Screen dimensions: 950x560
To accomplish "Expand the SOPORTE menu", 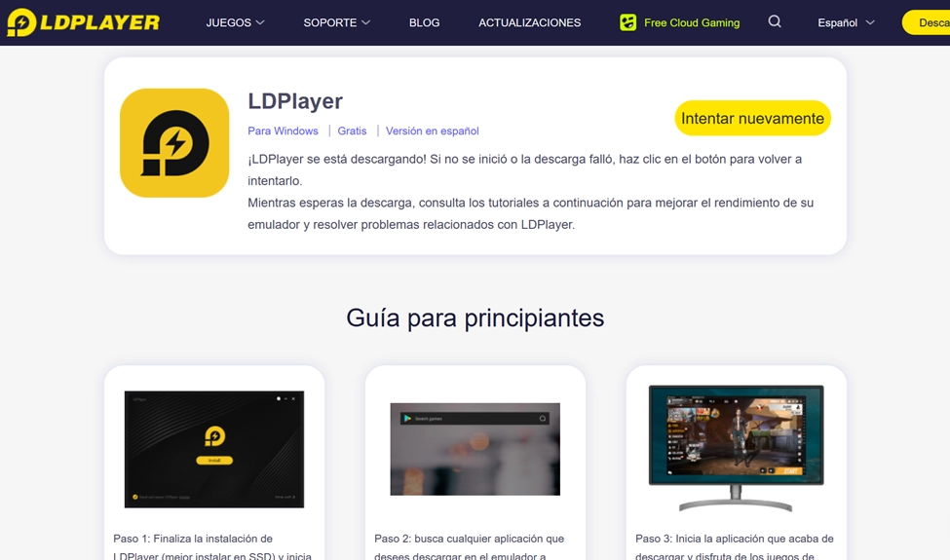I will [336, 22].
